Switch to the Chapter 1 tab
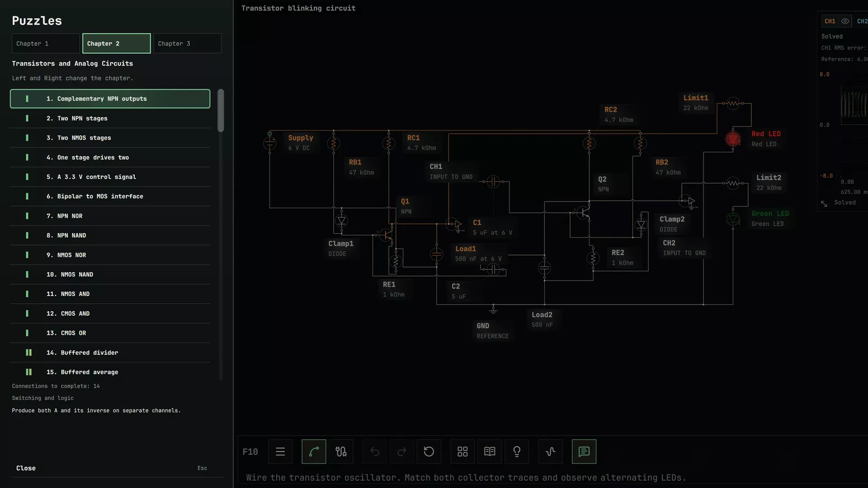Viewport: 868px width, 488px height. (x=46, y=43)
